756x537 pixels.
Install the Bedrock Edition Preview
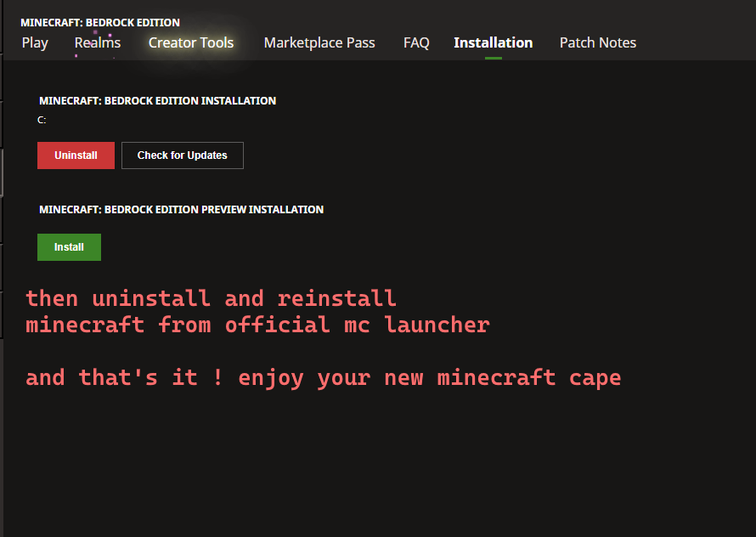[69, 247]
